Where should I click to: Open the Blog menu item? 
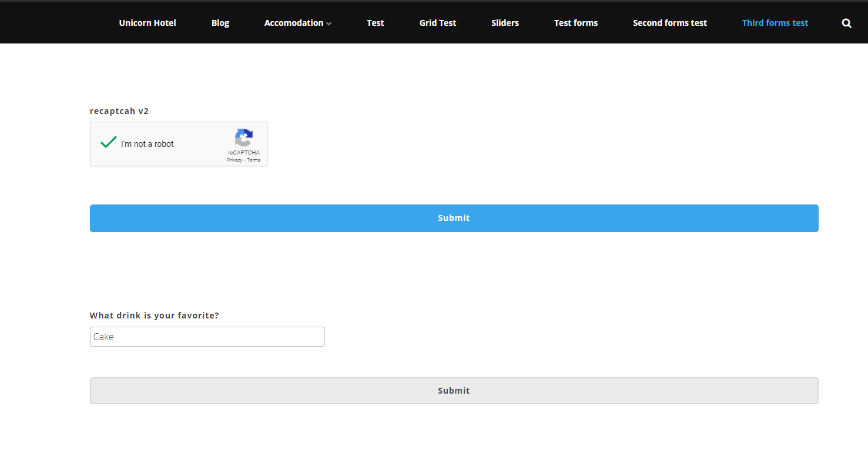220,23
